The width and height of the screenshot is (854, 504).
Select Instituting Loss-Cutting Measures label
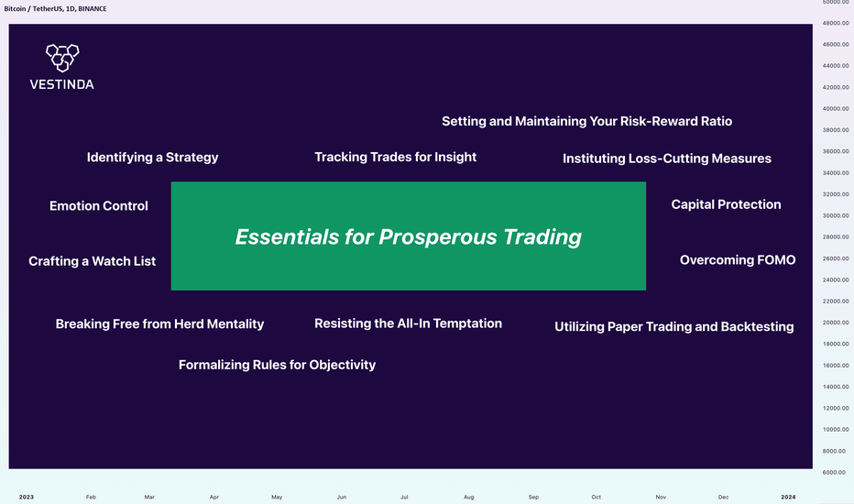click(x=667, y=159)
